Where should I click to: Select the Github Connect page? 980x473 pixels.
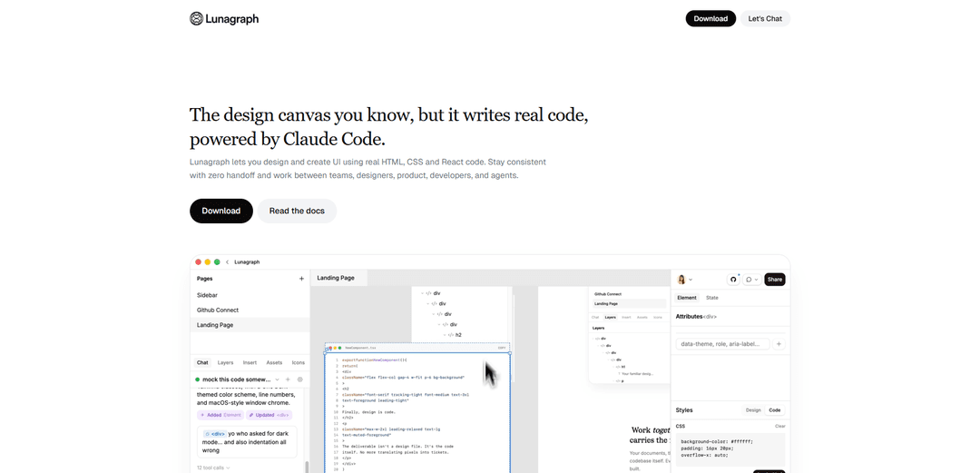tap(218, 310)
